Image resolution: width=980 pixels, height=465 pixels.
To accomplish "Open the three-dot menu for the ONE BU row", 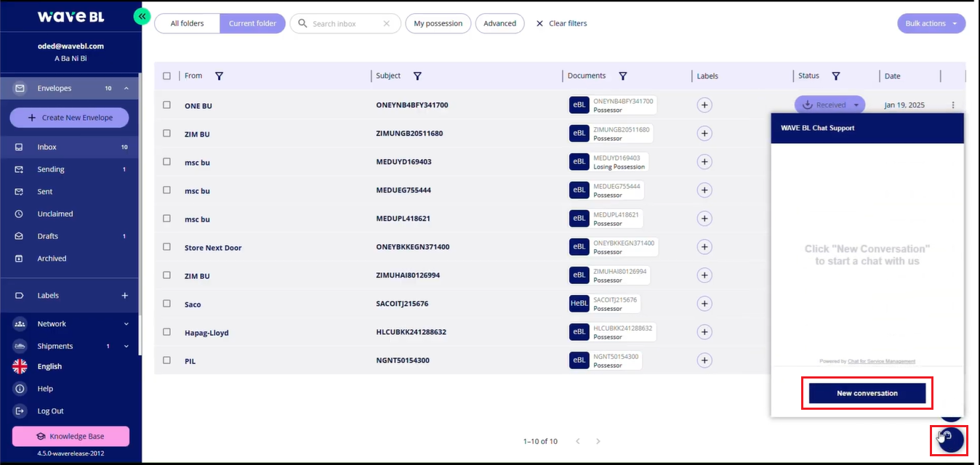I will [x=953, y=105].
